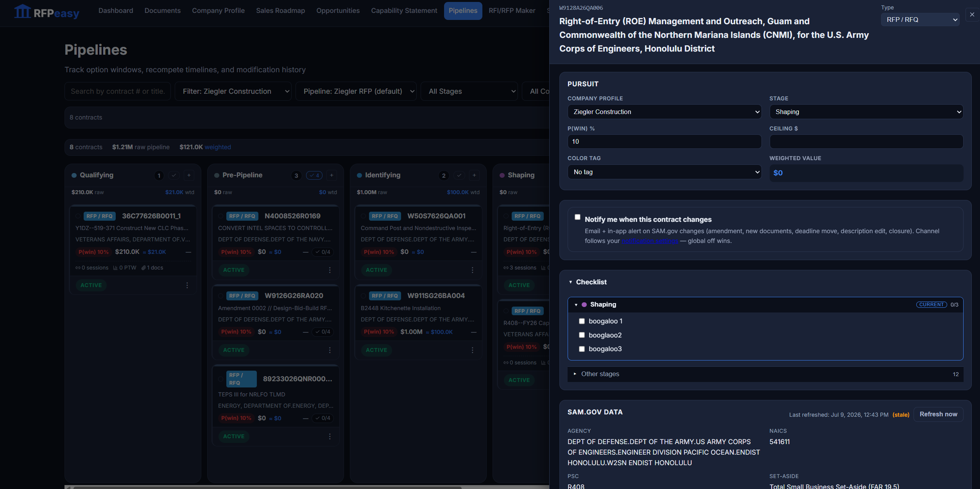Viewport: 980px width, 489px height.
Task: Check the boogaloo 1 checklist item
Action: (x=582, y=321)
